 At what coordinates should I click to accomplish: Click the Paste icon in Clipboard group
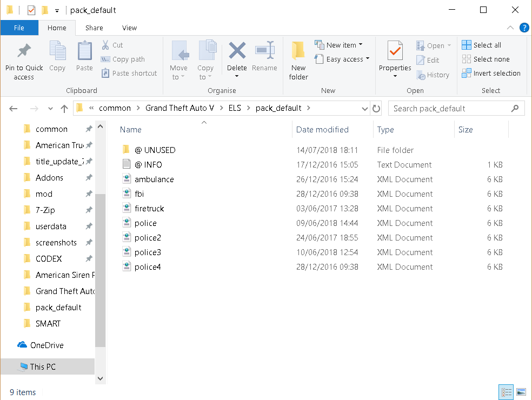click(x=84, y=52)
